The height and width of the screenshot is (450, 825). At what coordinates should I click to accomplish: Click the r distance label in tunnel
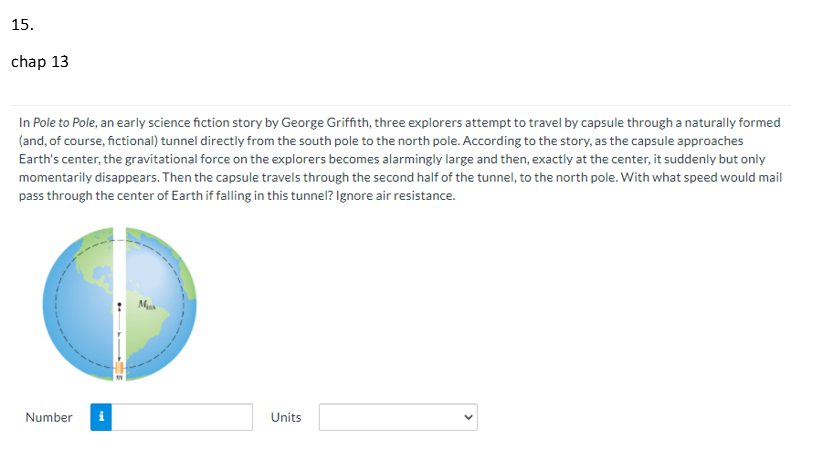[117, 336]
